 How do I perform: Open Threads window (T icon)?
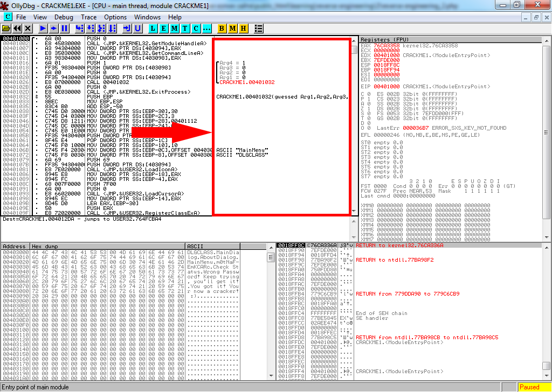[x=185, y=28]
